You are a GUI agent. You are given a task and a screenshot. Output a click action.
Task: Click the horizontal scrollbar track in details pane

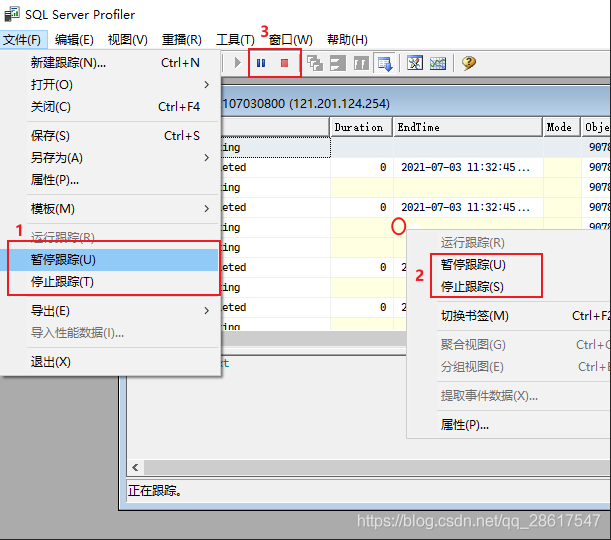[x=377, y=467]
